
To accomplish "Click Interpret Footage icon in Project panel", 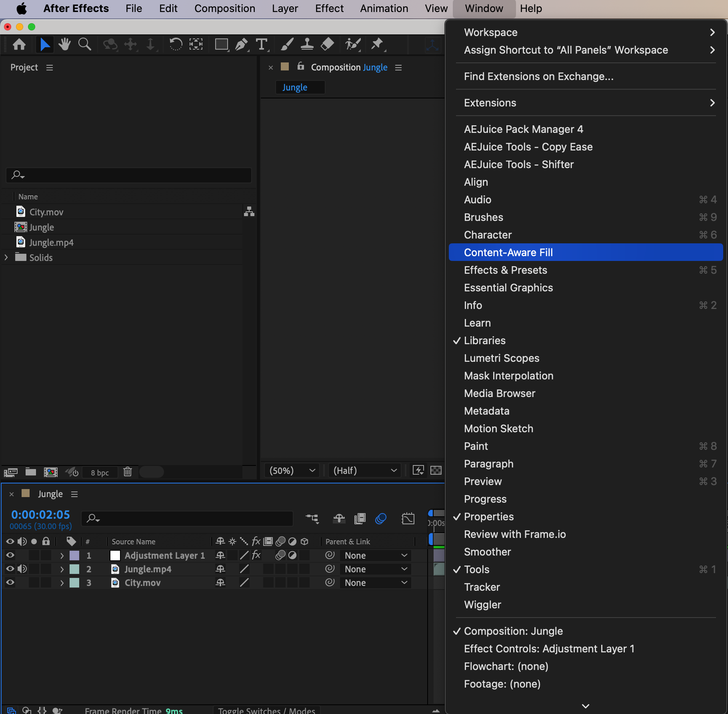I will click(x=11, y=472).
